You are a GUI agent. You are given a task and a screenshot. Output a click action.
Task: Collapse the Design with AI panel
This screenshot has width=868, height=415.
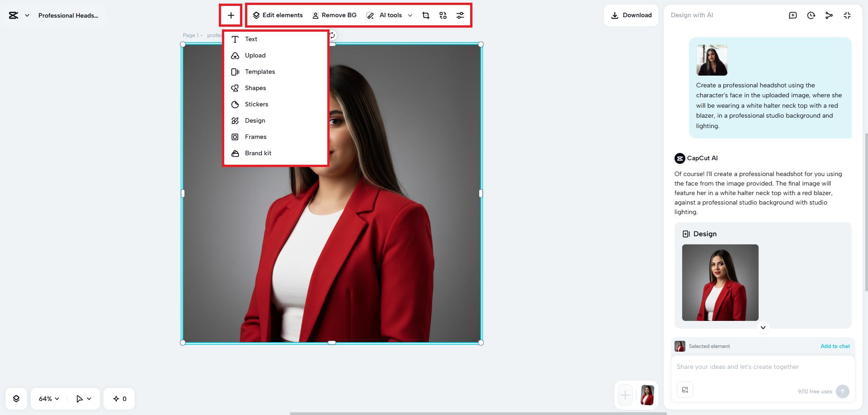847,15
